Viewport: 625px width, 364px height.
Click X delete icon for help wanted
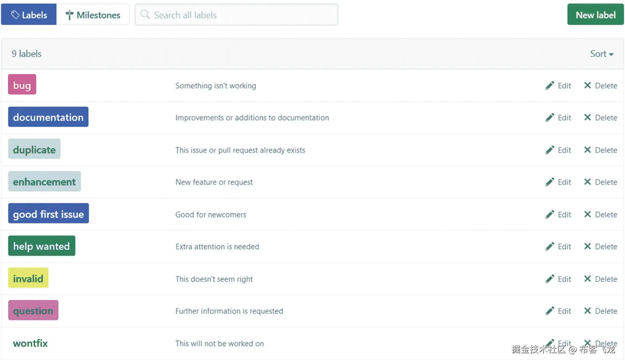tap(587, 246)
